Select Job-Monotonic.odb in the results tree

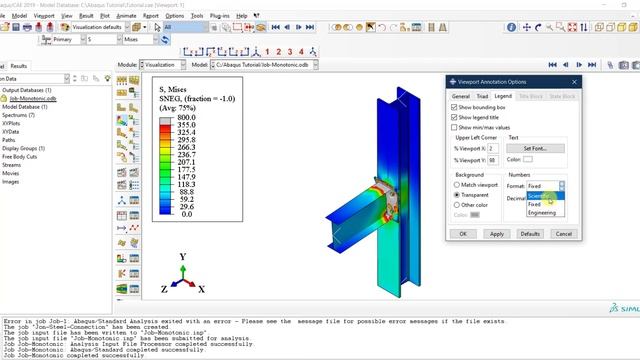tap(33, 98)
